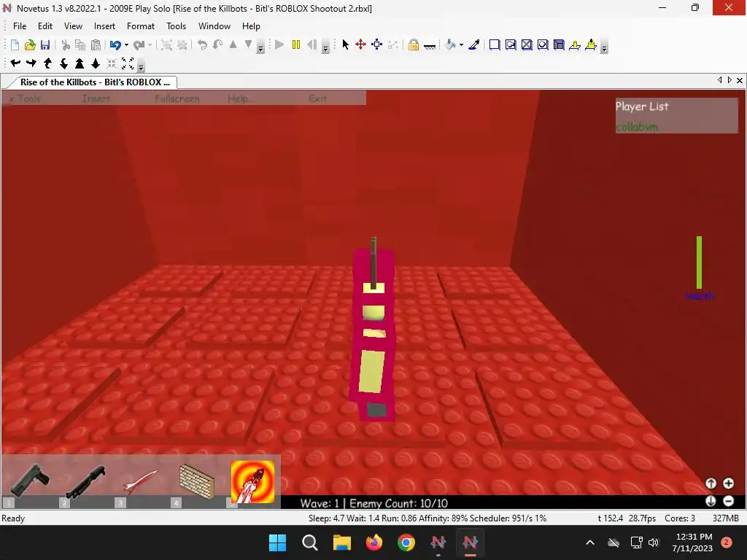Click the Run play button
747x560 pixels.
(x=279, y=44)
